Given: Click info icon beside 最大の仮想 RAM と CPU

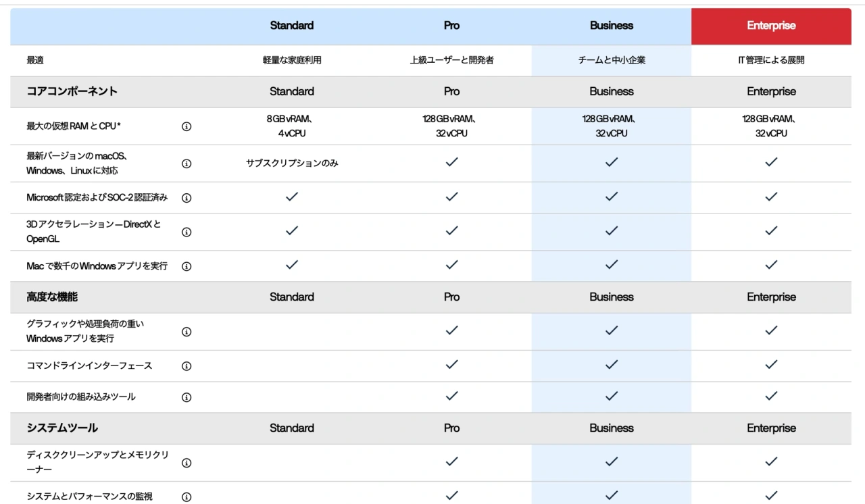Looking at the screenshot, I should 187,126.
